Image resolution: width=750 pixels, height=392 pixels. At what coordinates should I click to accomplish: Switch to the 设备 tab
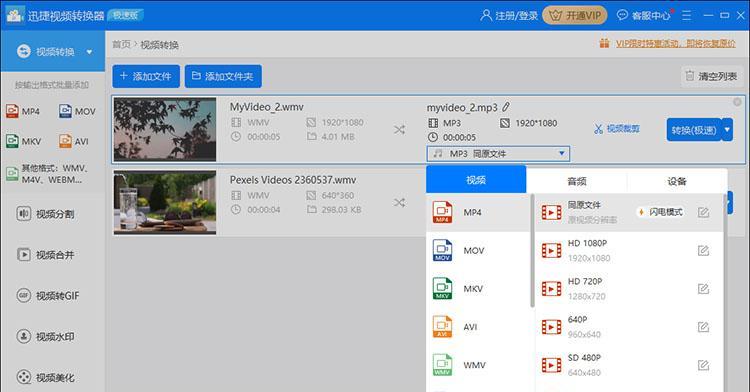(677, 181)
